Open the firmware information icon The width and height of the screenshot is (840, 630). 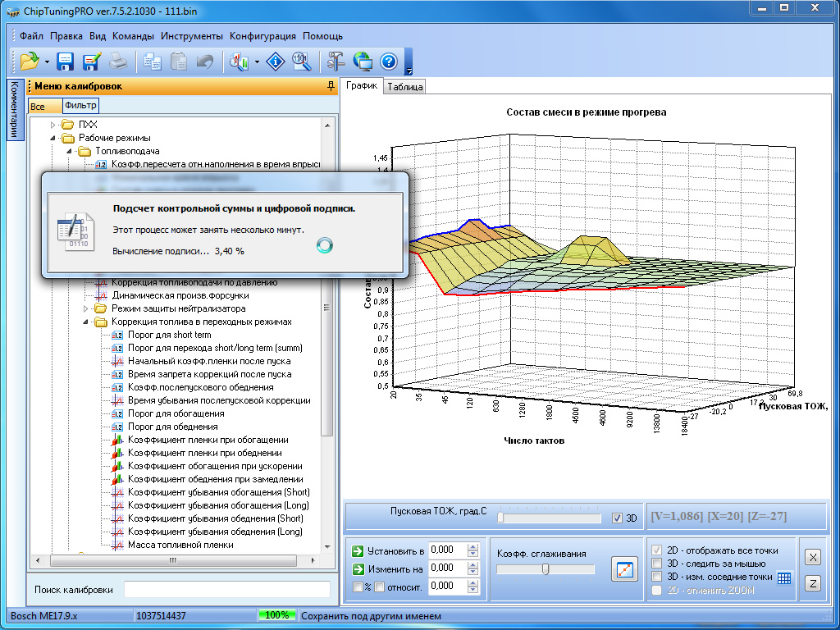pos(277,61)
